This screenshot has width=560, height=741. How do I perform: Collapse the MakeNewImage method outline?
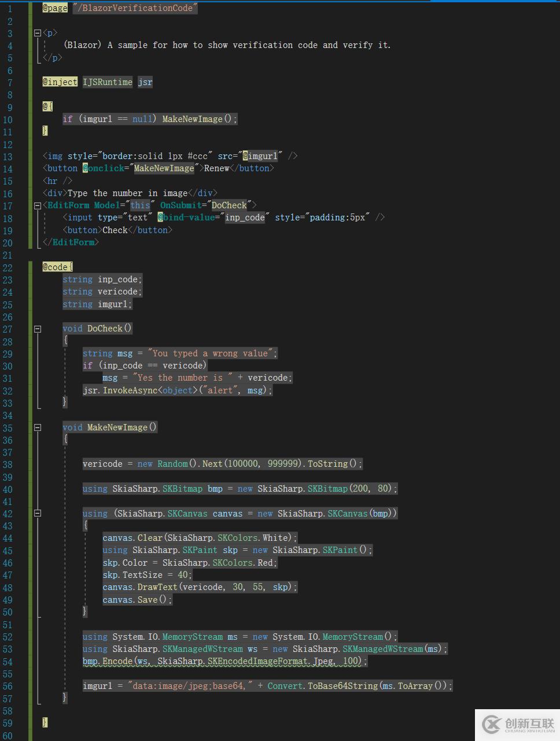pos(38,427)
